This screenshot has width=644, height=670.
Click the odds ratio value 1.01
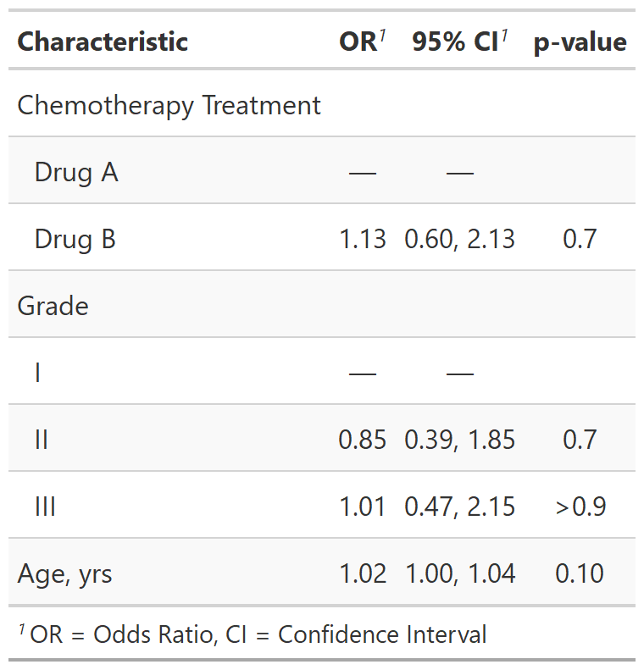point(363,507)
